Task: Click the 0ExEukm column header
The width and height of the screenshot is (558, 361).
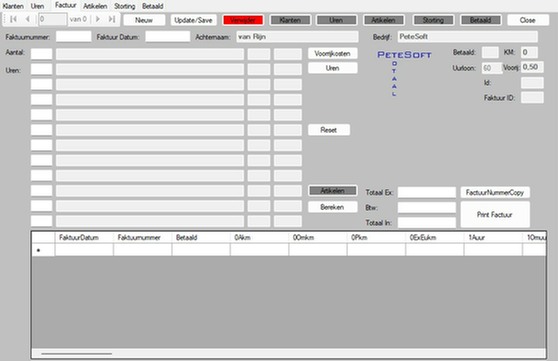Action: (435, 237)
